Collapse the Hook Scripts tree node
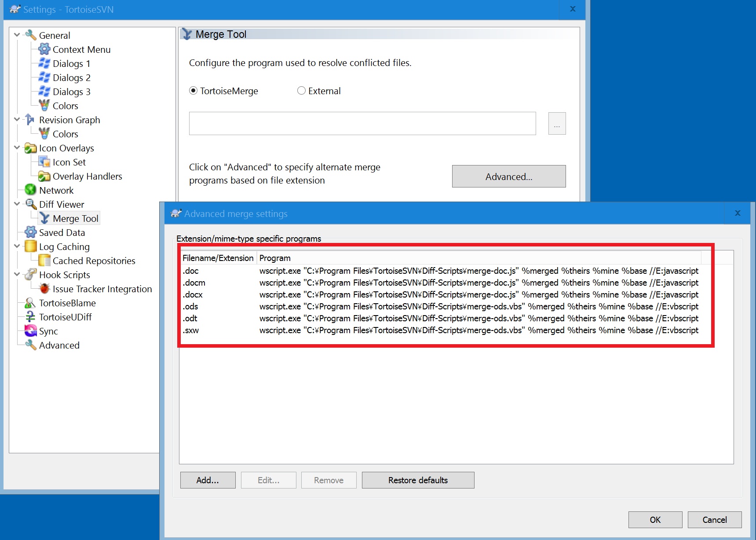 tap(17, 274)
